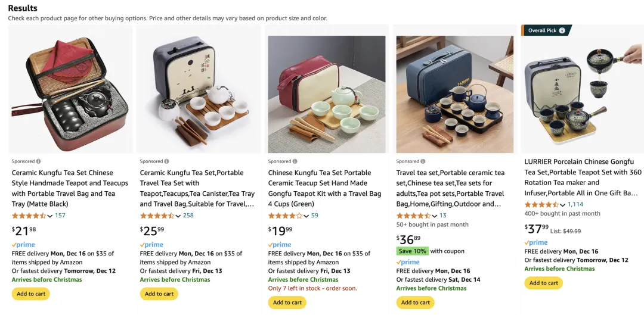Click the Save 10% coupon badge
644x315 pixels.
(x=412, y=251)
